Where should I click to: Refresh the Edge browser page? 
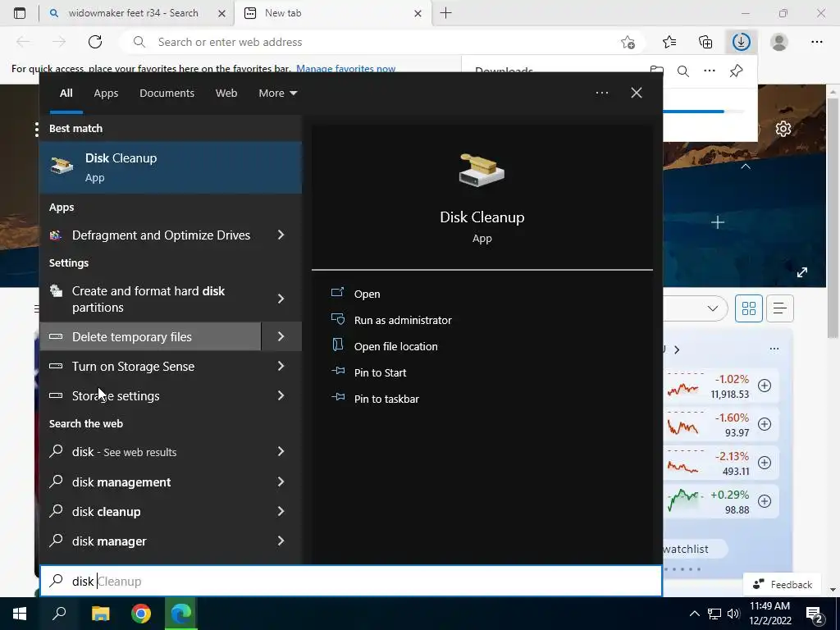95,42
